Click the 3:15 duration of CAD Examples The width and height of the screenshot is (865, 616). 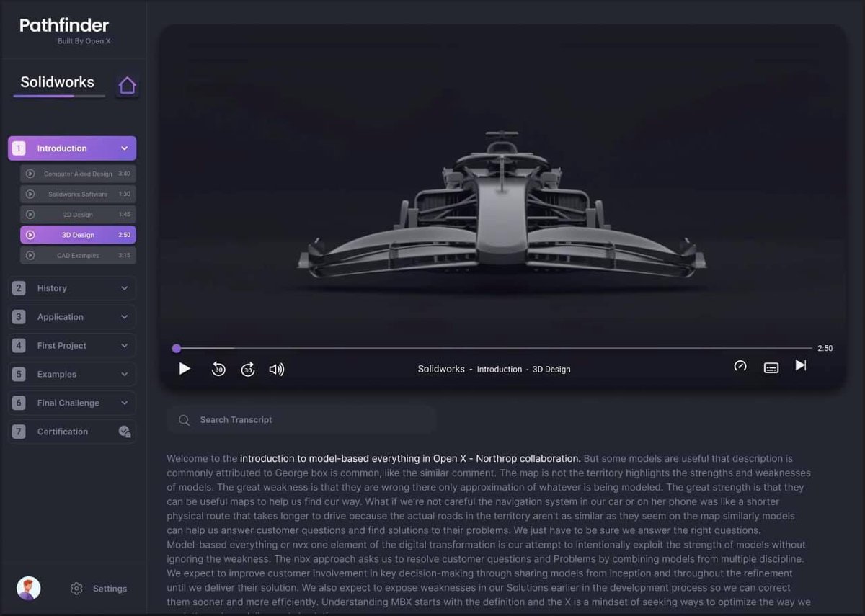(x=124, y=255)
